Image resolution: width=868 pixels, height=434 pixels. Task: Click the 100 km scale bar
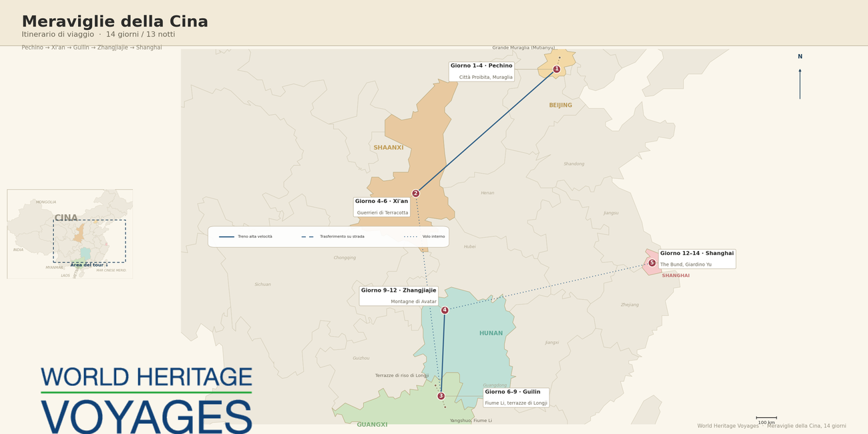(767, 420)
